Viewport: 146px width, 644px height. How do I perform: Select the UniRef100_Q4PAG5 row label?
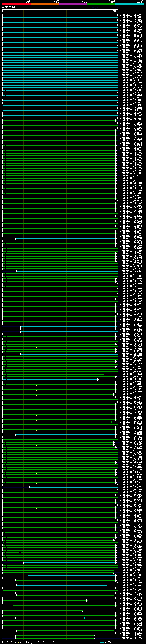[x=131, y=575]
